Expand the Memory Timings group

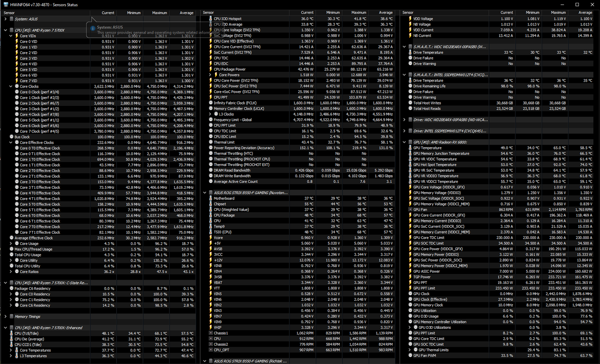5,317
